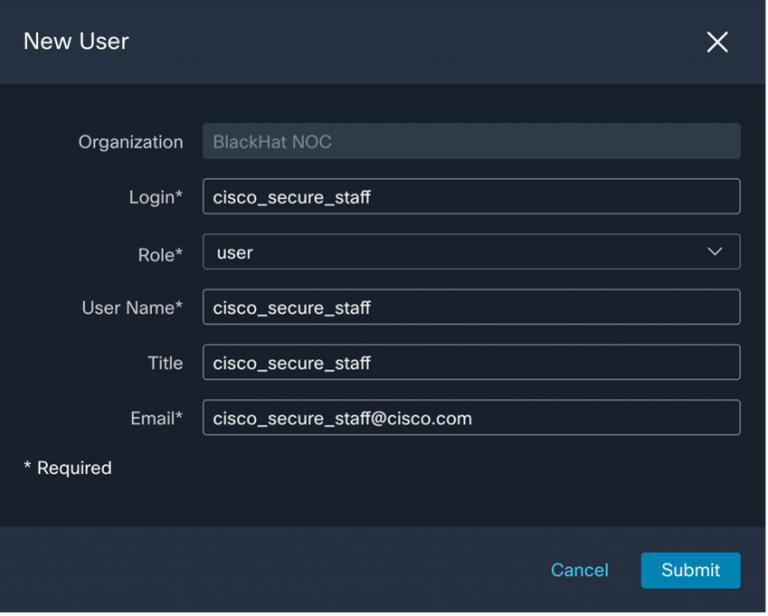Click the Login input field
Viewport: 768px width, 616px height.
click(470, 197)
